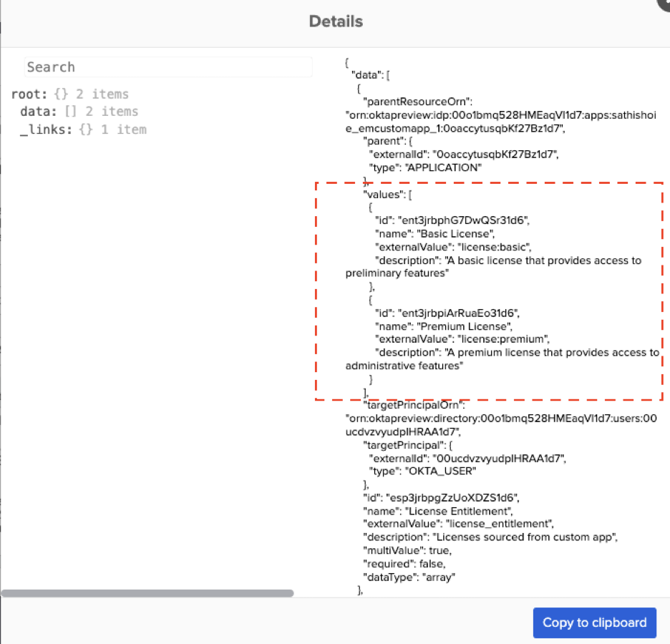Click inside the Search field
The height and width of the screenshot is (644, 670).
(167, 67)
